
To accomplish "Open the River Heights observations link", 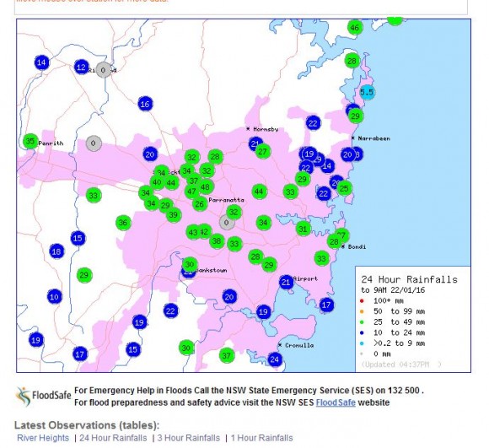I will (43, 438).
